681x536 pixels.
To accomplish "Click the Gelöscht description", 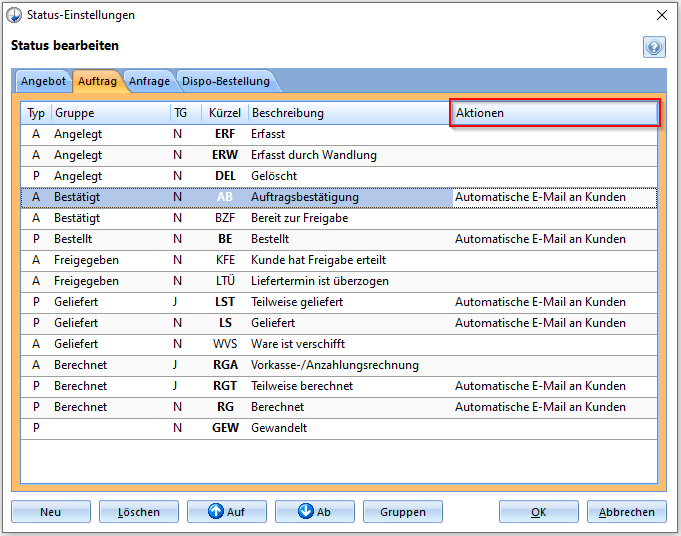I will 274,176.
